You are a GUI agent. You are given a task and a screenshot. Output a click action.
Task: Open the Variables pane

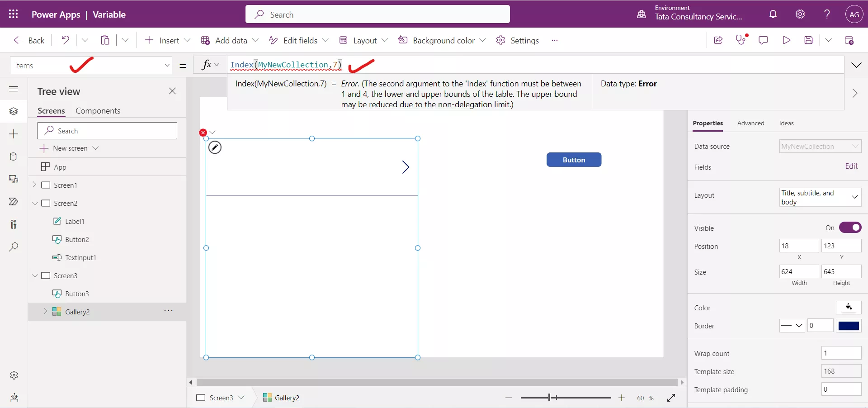pyautogui.click(x=14, y=225)
